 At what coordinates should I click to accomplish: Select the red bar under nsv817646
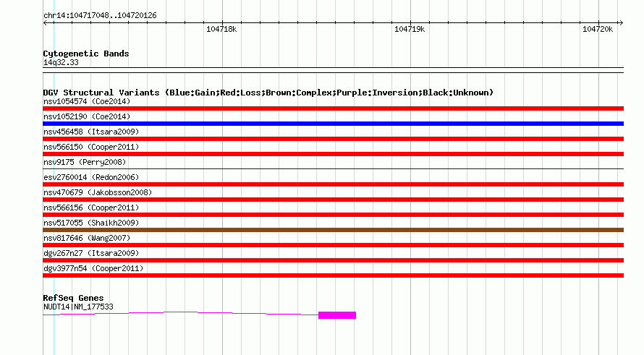click(333, 245)
